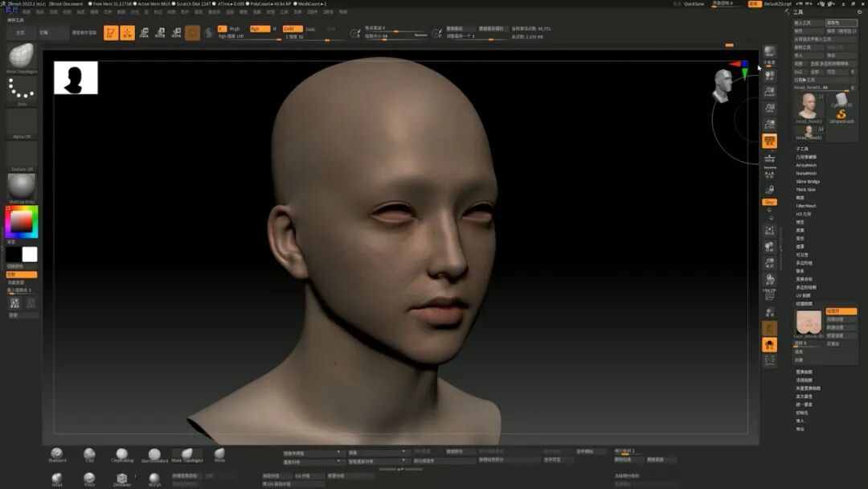
Task: Select the Scale transform icon in top shelf
Action: point(160,33)
